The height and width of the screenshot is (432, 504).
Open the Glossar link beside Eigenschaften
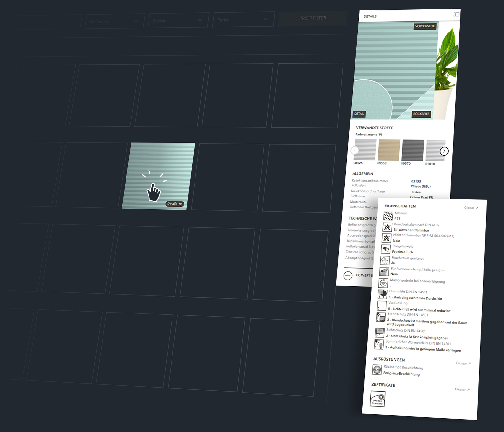coord(471,208)
